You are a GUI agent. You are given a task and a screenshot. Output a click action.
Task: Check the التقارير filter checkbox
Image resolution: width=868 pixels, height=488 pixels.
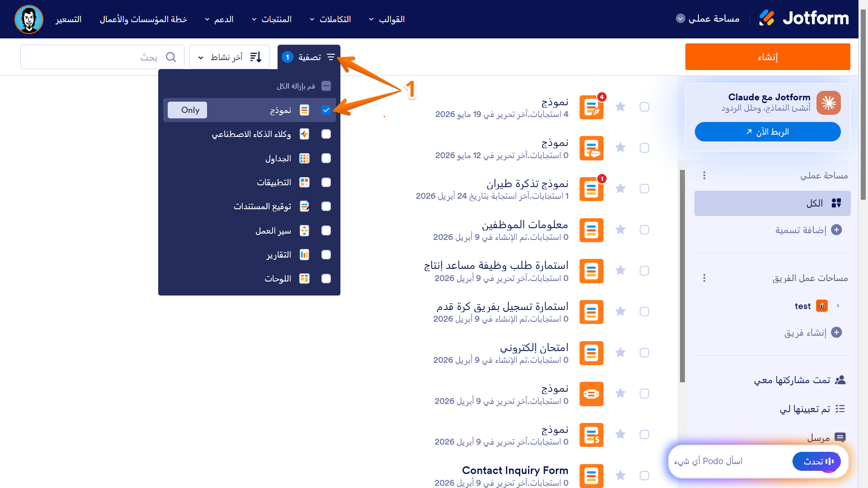[326, 255]
